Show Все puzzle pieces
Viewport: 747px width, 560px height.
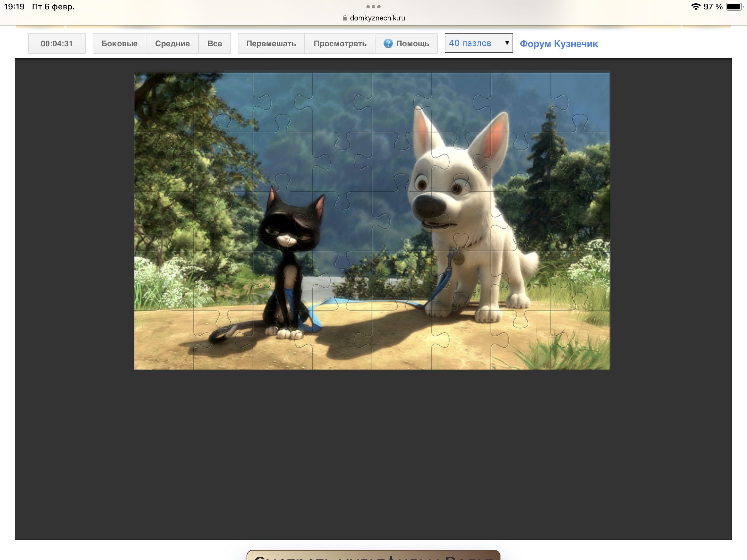pyautogui.click(x=214, y=43)
